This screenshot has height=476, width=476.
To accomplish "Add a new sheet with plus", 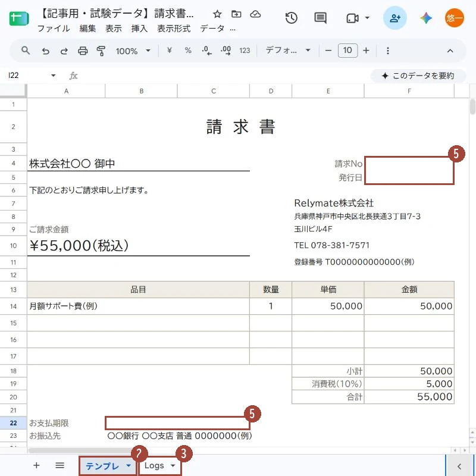I will 36,465.
